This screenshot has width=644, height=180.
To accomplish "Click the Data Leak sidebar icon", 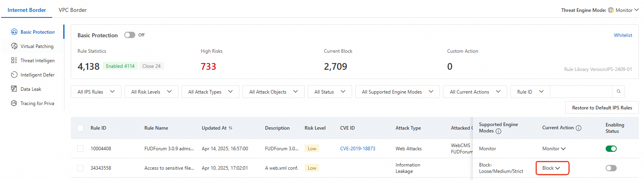I will [14, 89].
